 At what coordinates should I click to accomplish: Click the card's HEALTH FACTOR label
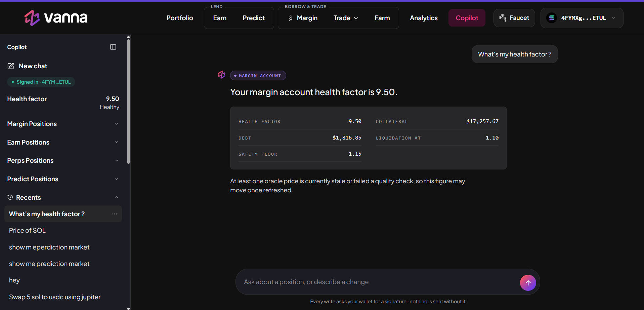(x=259, y=122)
